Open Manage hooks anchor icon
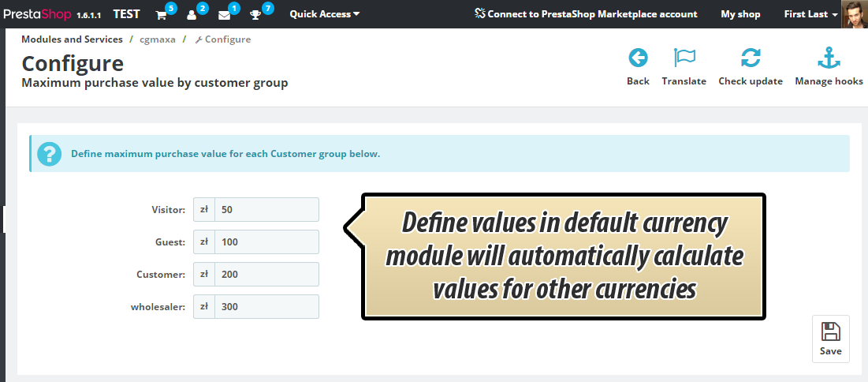Viewport: 868px width, 382px height. click(x=828, y=58)
